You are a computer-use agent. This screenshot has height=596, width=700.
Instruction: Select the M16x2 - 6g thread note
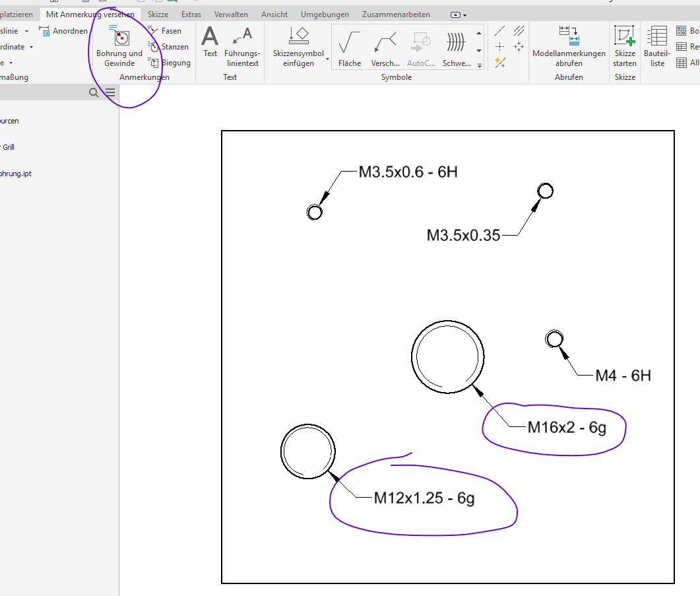[x=566, y=428]
